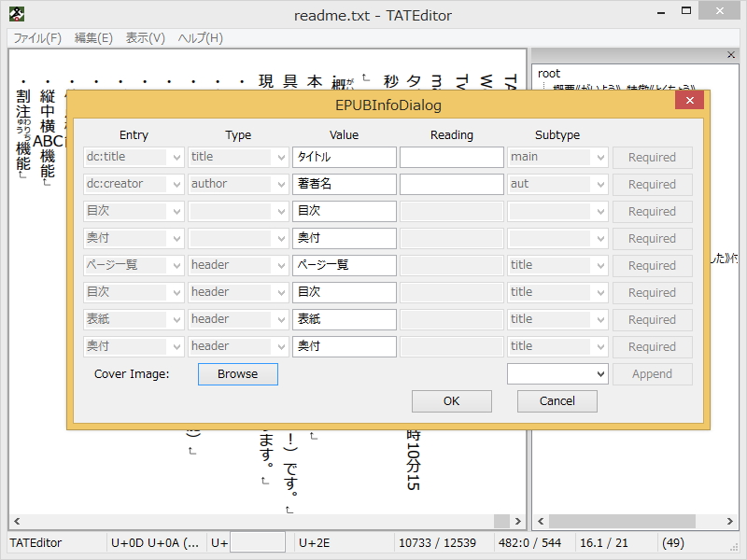Close the outline panel with its X icon
Viewport: 747px width, 560px height.
731,55
